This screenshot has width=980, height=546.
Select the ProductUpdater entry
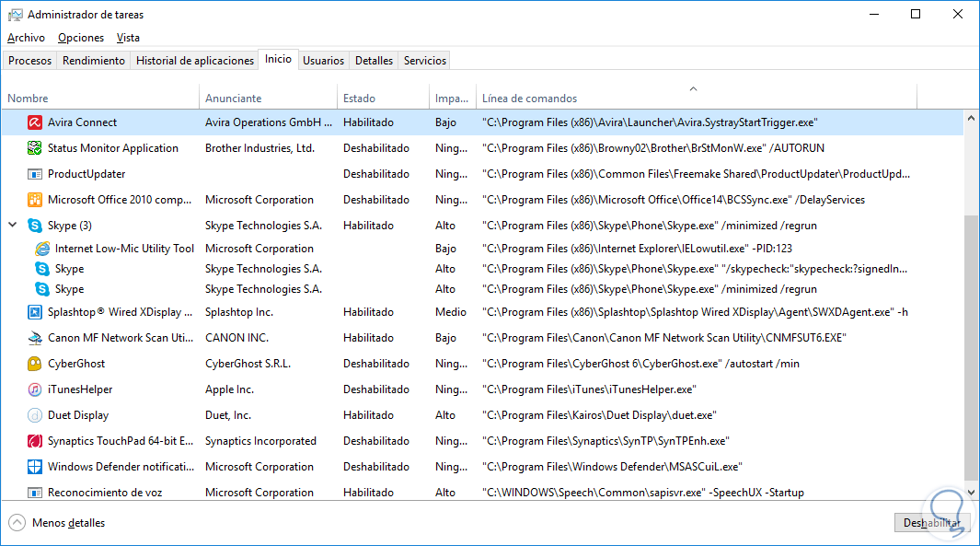pyautogui.click(x=86, y=174)
